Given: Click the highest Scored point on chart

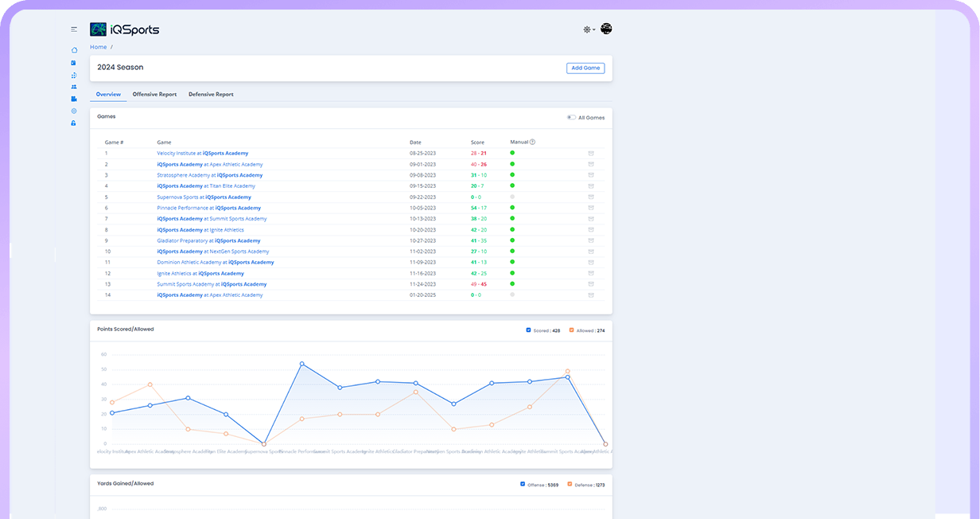Looking at the screenshot, I should pyautogui.click(x=302, y=364).
